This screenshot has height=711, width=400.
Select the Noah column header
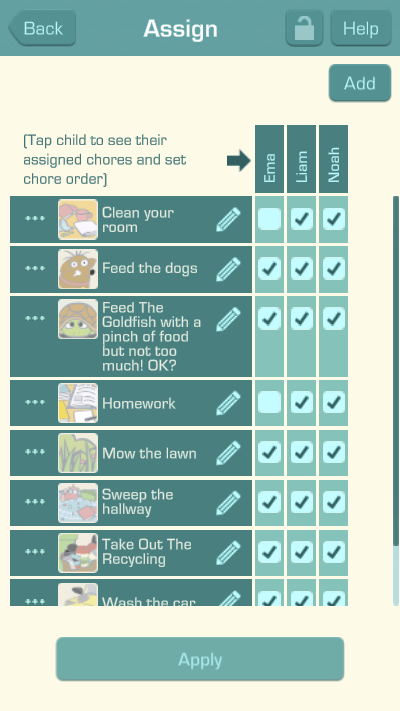[x=333, y=159]
